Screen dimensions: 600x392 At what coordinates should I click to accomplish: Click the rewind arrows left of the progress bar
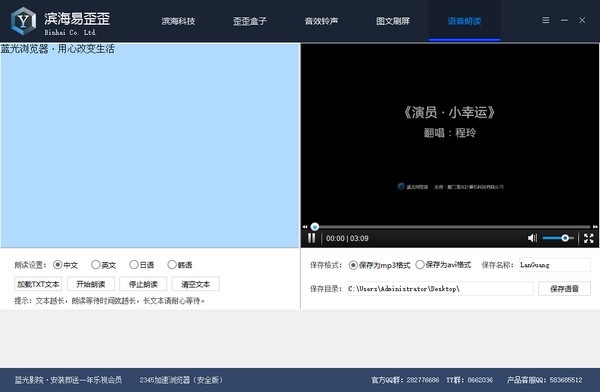[305, 227]
